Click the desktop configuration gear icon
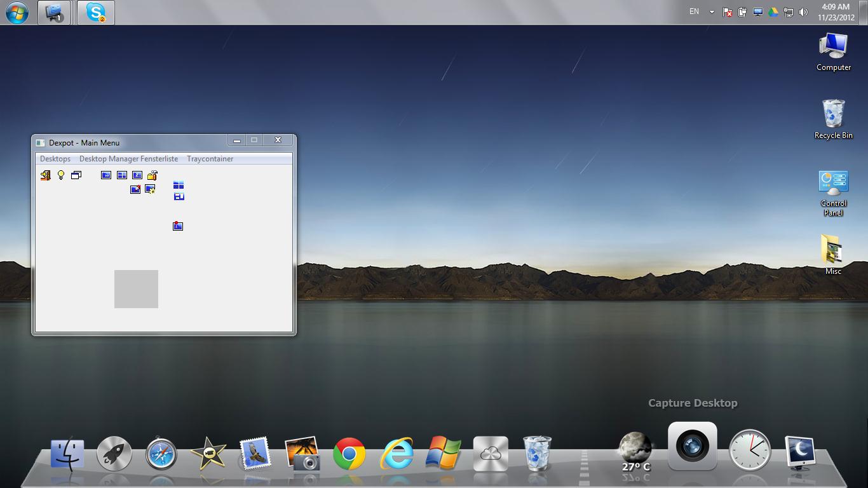The image size is (868, 488). click(151, 189)
